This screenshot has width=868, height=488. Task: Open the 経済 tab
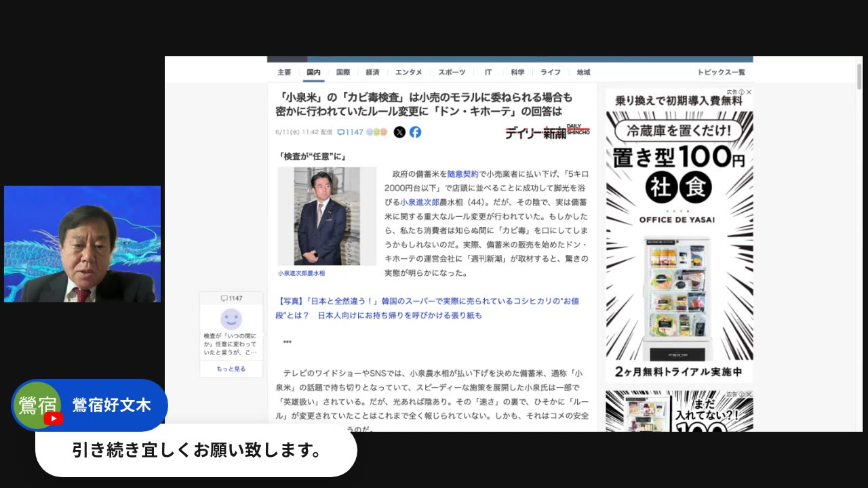click(x=372, y=73)
